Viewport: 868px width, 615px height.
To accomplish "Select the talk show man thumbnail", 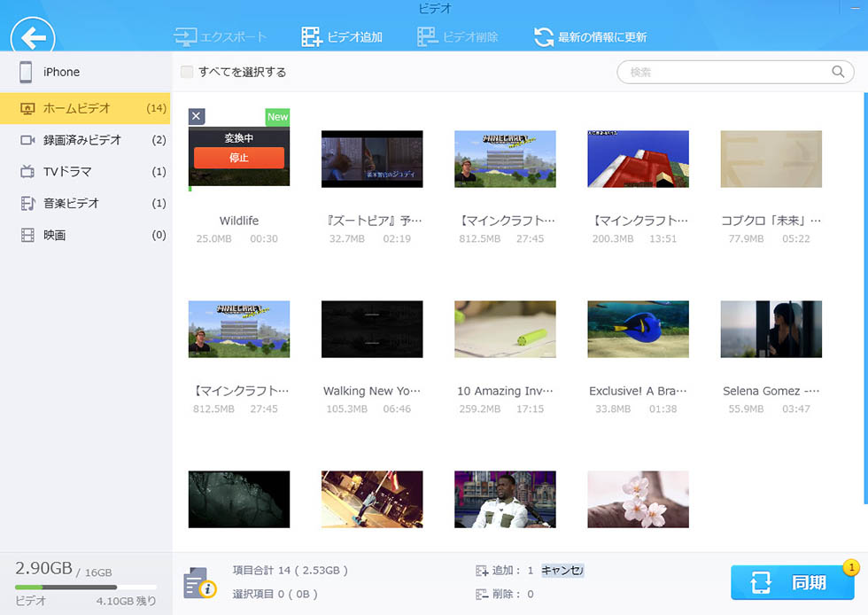I will pyautogui.click(x=505, y=499).
